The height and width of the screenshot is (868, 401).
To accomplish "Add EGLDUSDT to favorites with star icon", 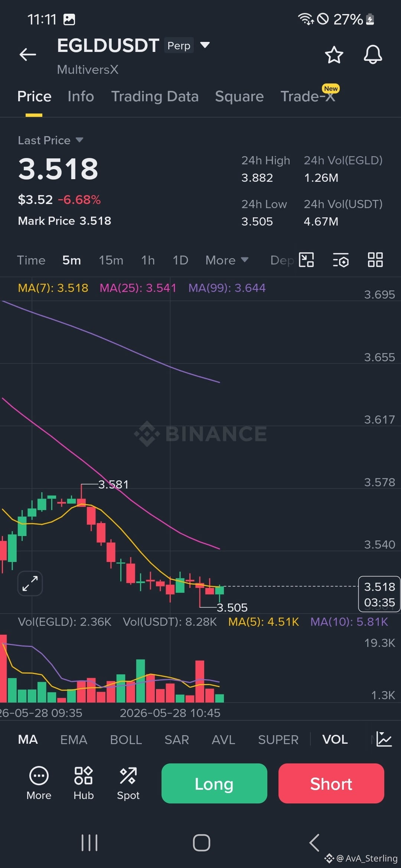I will coord(334,55).
